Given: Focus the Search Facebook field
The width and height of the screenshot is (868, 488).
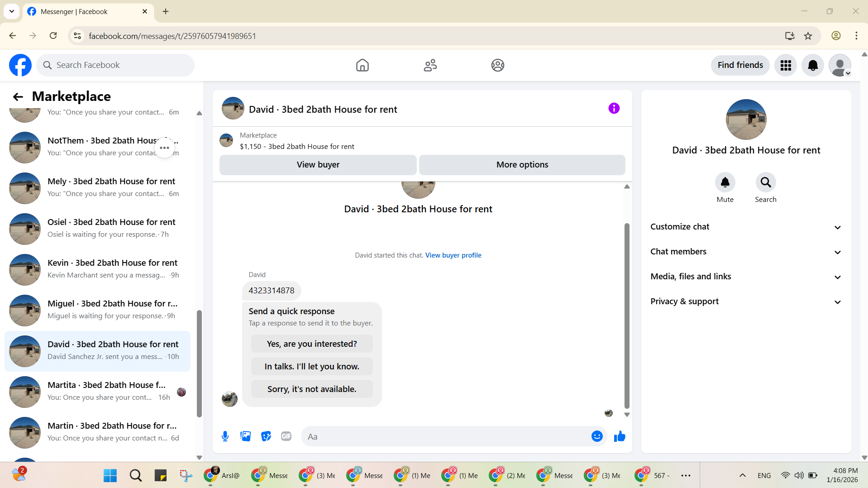Looking at the screenshot, I should point(115,65).
